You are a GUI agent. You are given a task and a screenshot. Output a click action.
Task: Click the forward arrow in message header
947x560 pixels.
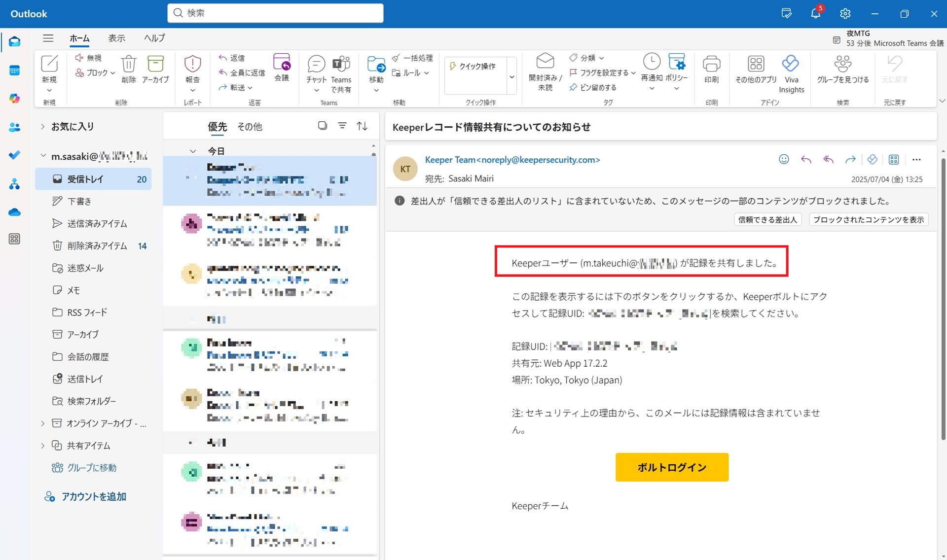point(850,159)
